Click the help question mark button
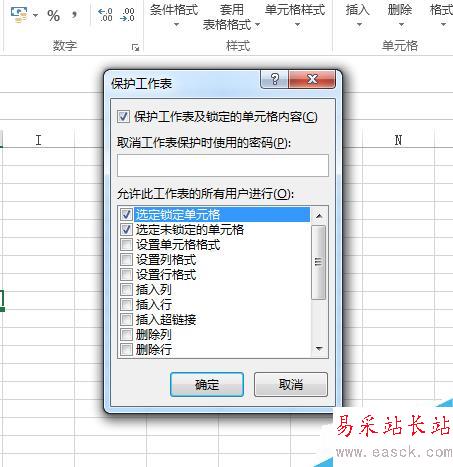Screen dimensions: 453x467 point(275,79)
